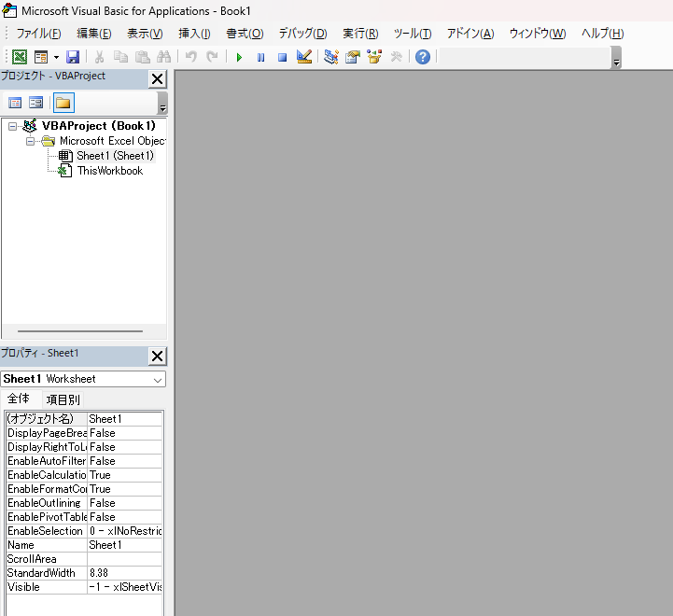Click View Code icon in project panel
This screenshot has width=673, height=616.
click(x=15, y=103)
